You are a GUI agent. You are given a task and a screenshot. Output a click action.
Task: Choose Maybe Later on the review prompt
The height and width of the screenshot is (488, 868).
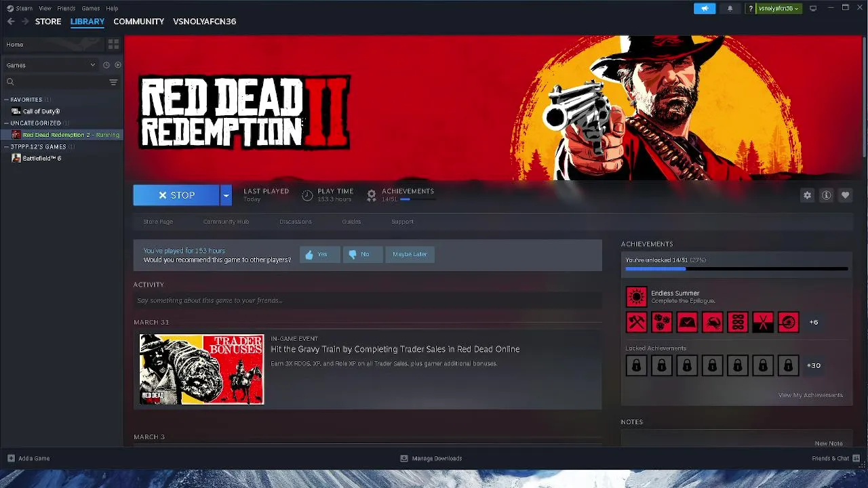pyautogui.click(x=410, y=254)
